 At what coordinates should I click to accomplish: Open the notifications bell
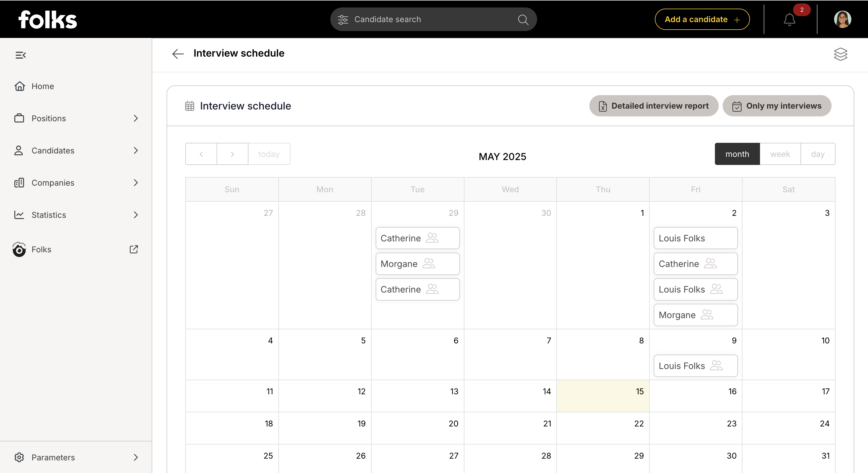click(x=789, y=20)
